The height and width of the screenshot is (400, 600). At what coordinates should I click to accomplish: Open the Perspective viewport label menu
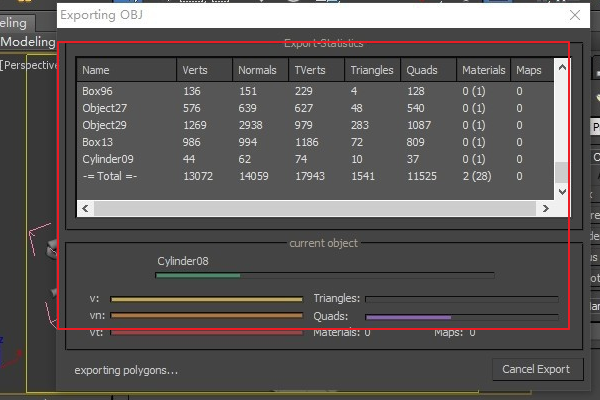pos(30,65)
